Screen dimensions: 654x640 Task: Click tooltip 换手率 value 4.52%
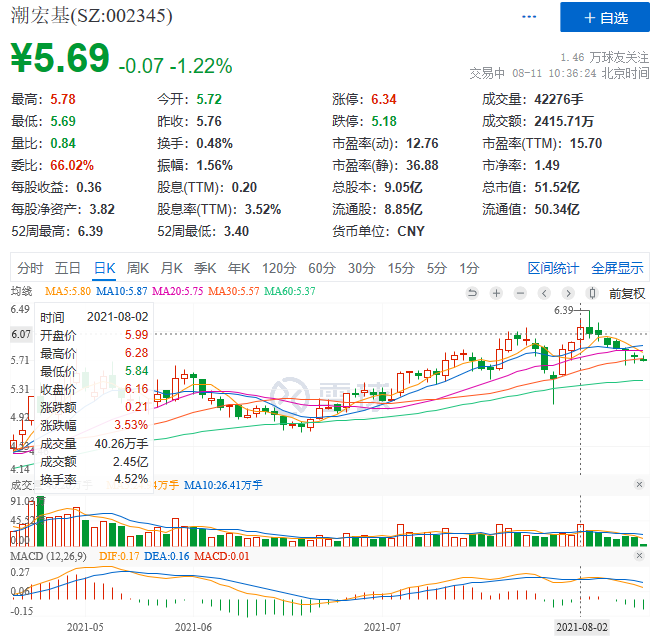coord(131,479)
